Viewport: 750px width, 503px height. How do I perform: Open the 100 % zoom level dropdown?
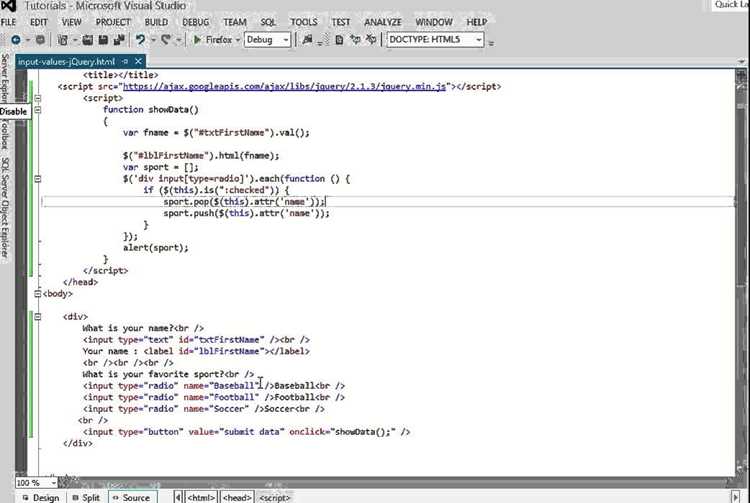(53, 482)
